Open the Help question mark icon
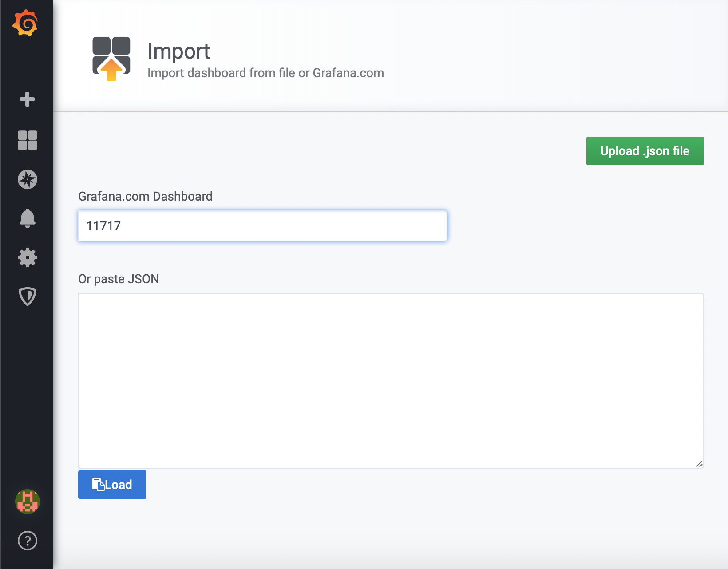The image size is (728, 569). click(28, 541)
